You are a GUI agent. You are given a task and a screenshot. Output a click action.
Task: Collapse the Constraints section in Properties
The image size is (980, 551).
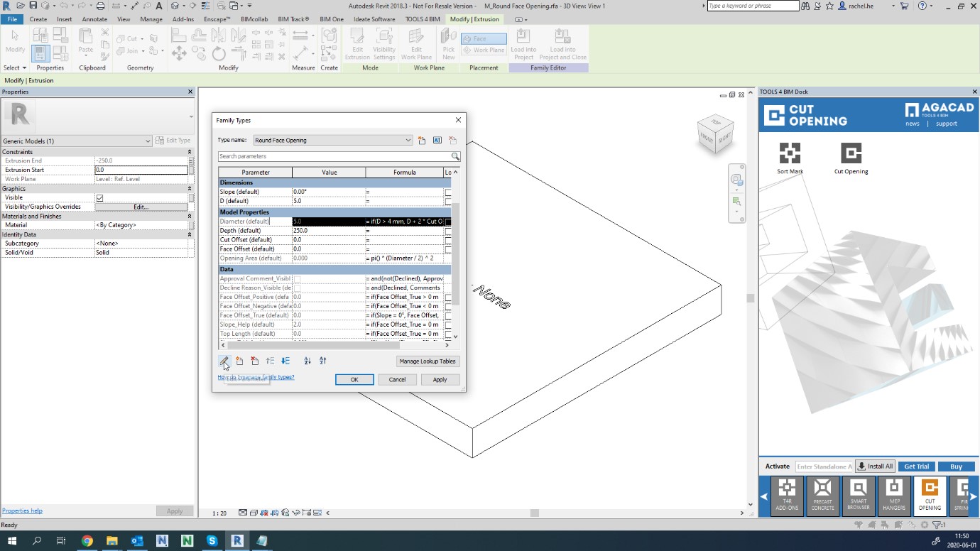tap(190, 152)
